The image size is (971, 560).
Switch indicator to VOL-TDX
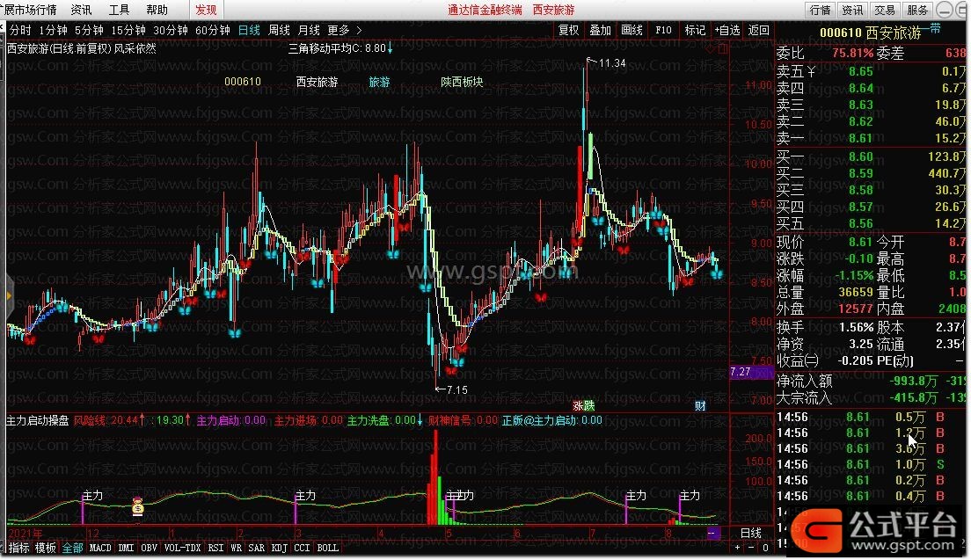point(183,548)
